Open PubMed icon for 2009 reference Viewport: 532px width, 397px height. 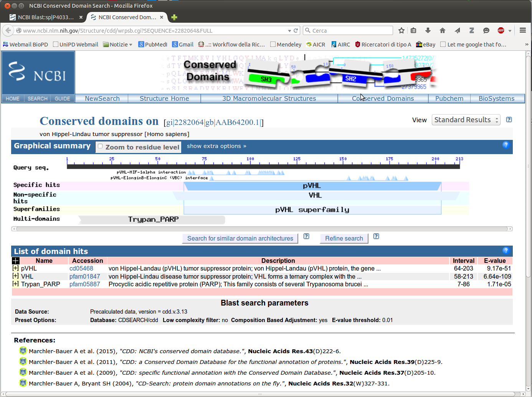point(23,372)
